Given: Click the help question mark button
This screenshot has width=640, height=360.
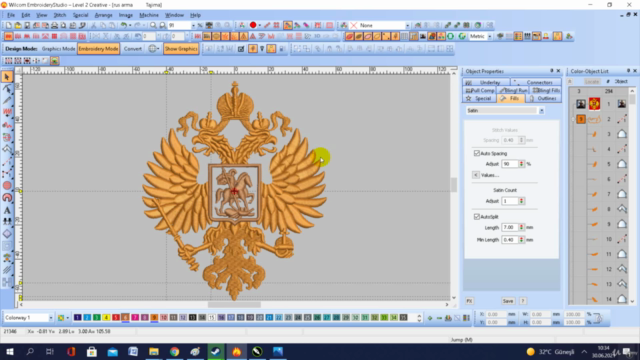Looking at the screenshot, I should (523, 301).
